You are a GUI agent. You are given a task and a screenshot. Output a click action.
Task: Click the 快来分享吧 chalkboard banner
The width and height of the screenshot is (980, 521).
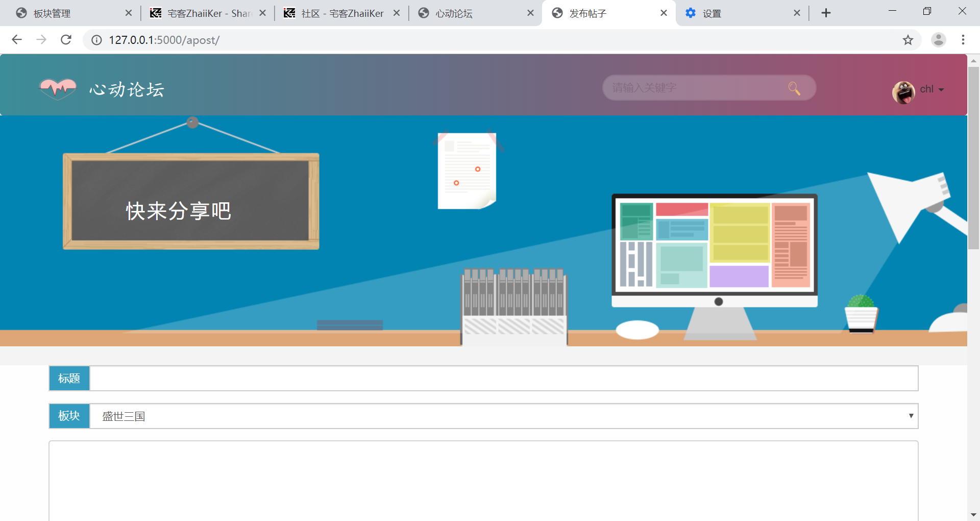pyautogui.click(x=191, y=201)
